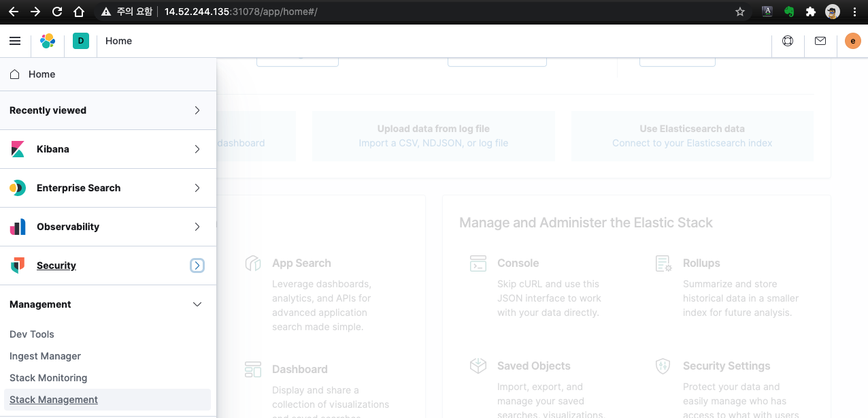Collapse the Management section chevron
The height and width of the screenshot is (418, 868).
197,304
